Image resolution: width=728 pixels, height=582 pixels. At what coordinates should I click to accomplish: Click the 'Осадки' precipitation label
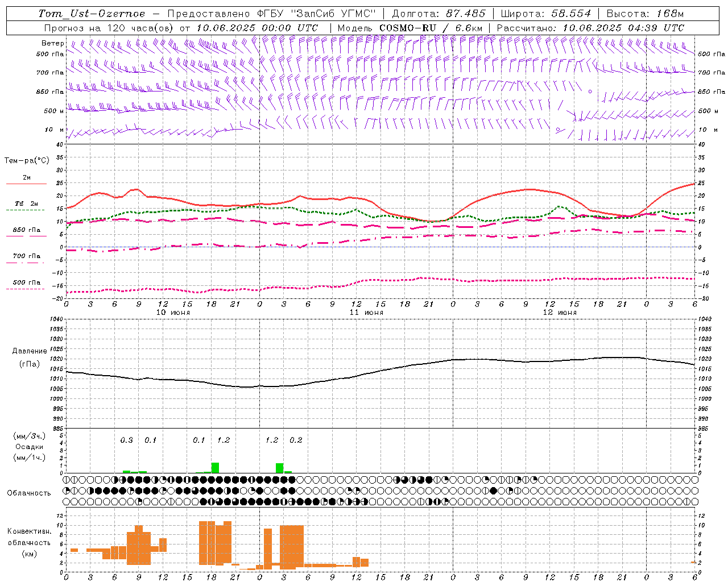pyautogui.click(x=30, y=447)
